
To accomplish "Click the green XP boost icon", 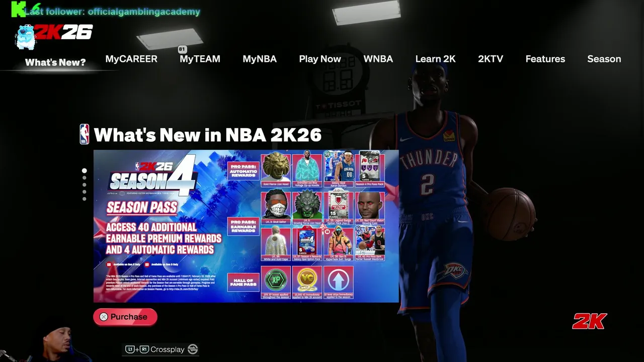I will click(x=276, y=280).
